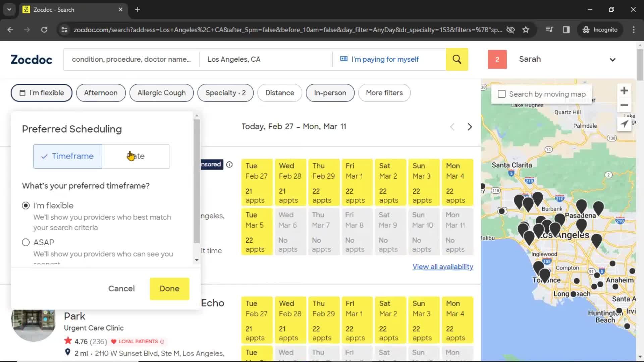Enable Search by moving map checkbox
The image size is (644, 362).
501,94
